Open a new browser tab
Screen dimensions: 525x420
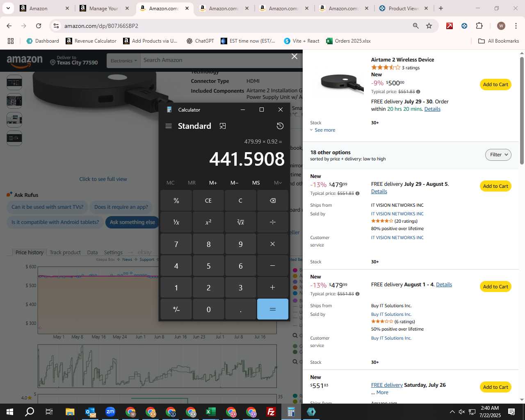click(441, 8)
